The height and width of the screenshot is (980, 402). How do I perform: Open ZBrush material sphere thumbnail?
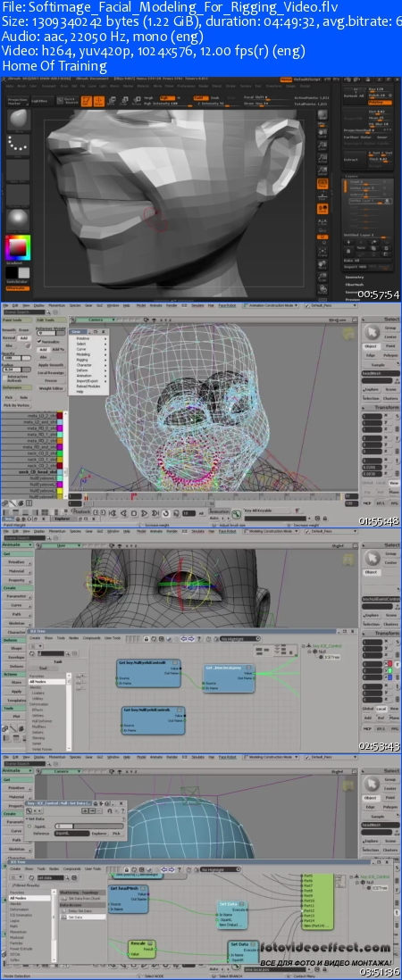pos(17,219)
